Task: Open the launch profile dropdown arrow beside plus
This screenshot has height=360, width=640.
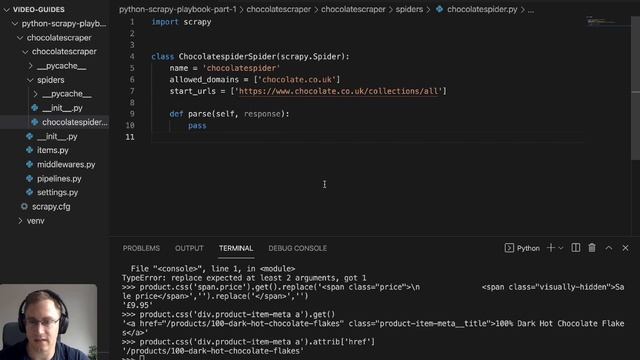Action: point(561,248)
